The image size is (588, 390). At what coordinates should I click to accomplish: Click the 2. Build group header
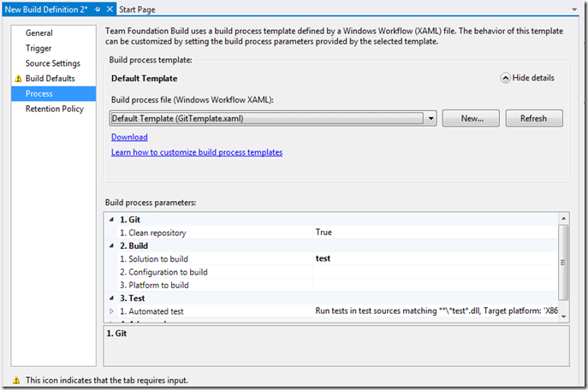[x=134, y=246]
